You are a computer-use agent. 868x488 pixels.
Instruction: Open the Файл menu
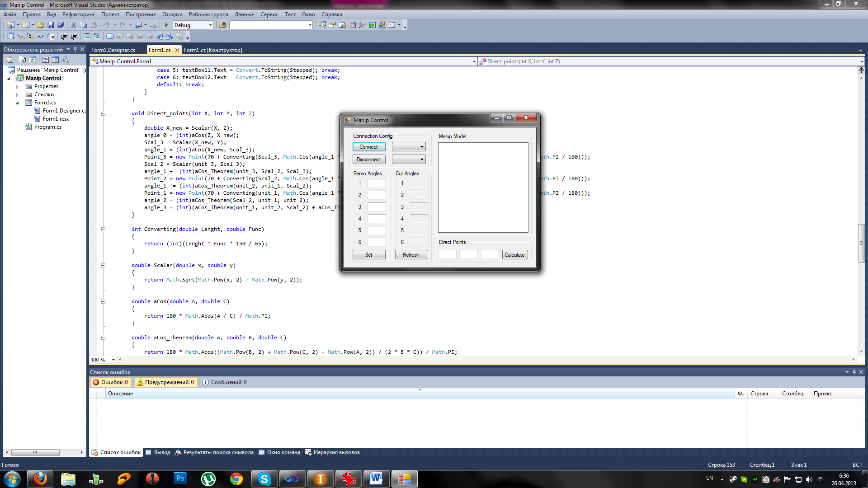[10, 14]
